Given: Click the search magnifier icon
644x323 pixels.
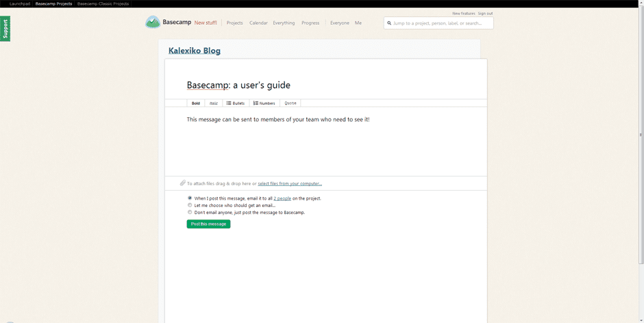Looking at the screenshot, I should [389, 23].
